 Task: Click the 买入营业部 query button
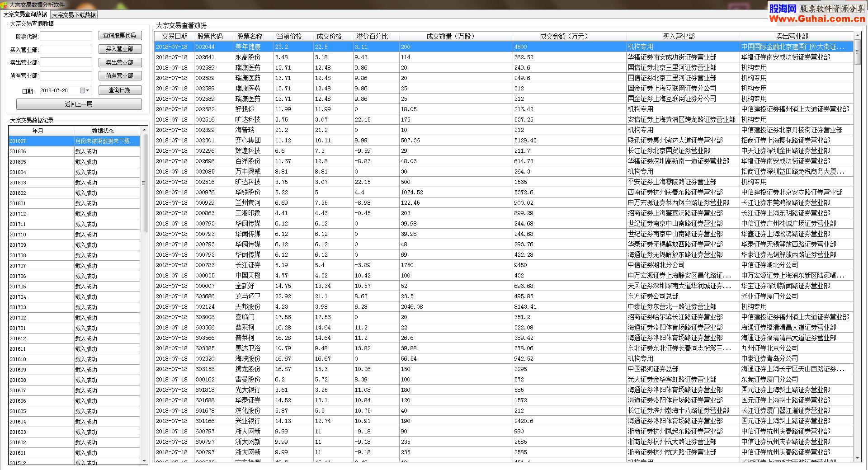120,49
